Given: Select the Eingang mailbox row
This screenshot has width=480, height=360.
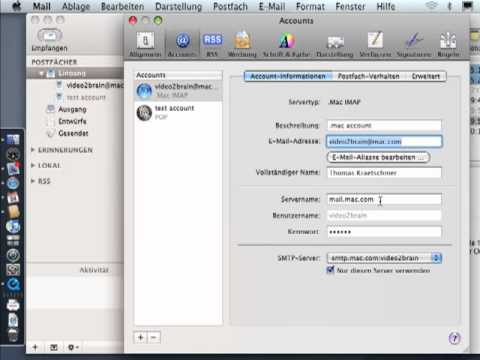Looking at the screenshot, I should [x=75, y=73].
